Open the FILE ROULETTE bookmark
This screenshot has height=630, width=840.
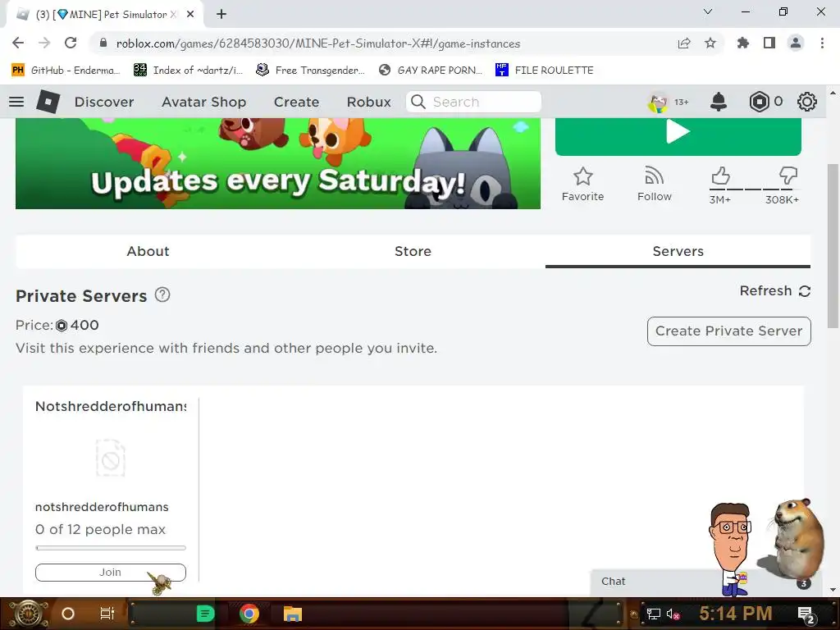[x=545, y=71]
